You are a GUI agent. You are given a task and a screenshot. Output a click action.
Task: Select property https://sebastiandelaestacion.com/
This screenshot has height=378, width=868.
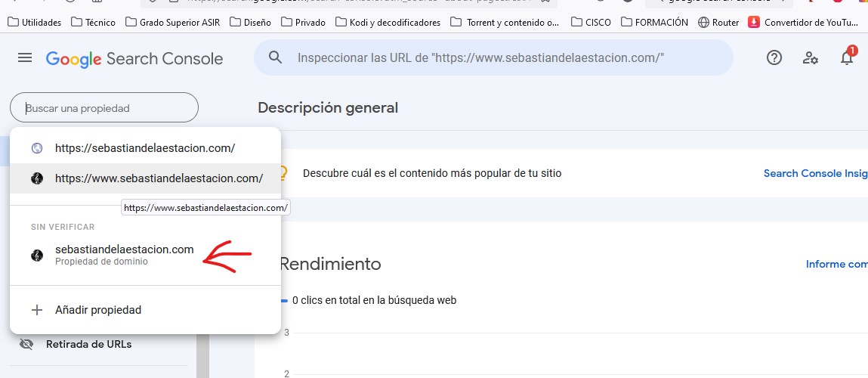(x=145, y=148)
